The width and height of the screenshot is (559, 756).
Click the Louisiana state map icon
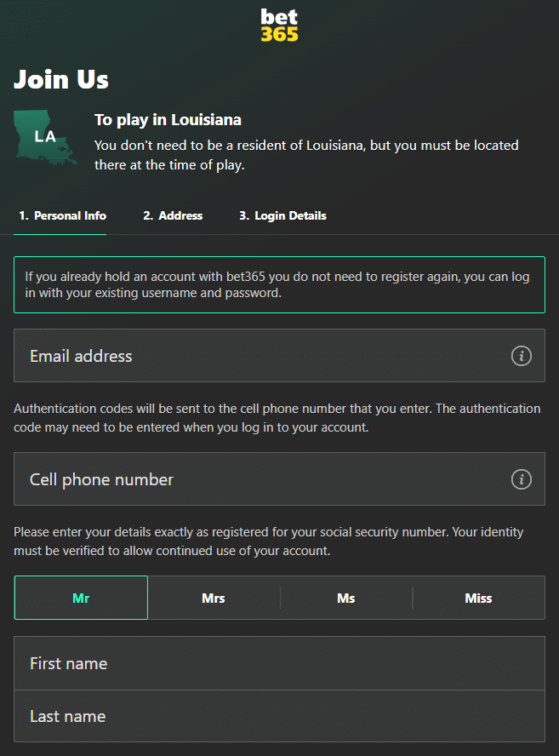(x=44, y=136)
